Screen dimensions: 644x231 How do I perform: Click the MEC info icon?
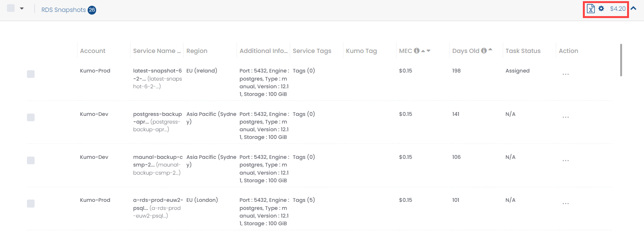click(416, 51)
